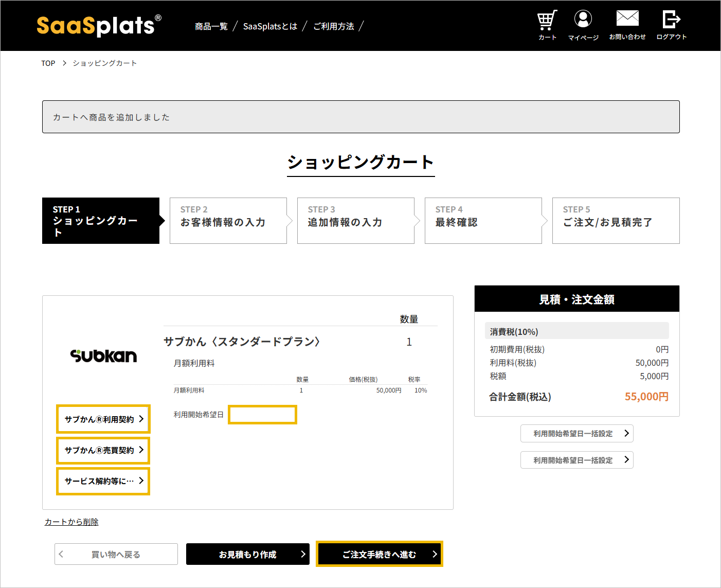Open サービス解約等に… document
The image size is (721, 588).
(x=103, y=481)
